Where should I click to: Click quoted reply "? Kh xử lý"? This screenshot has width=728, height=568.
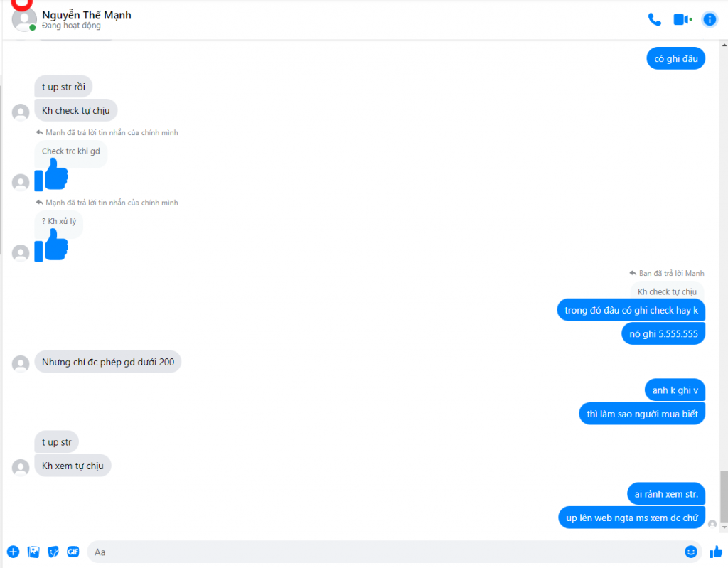pos(59,221)
